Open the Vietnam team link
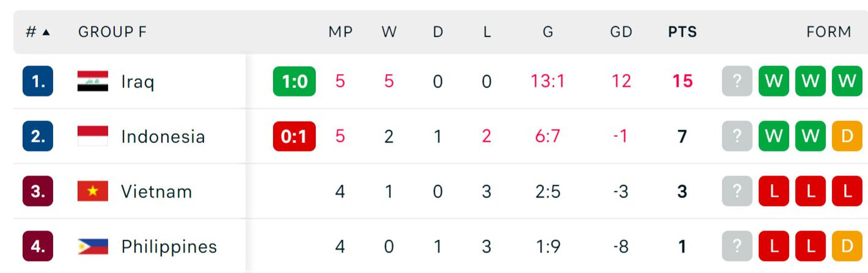 coord(156,191)
